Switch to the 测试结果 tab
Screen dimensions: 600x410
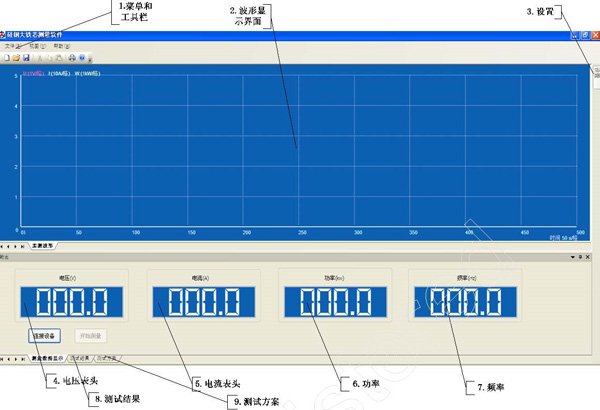pos(78,357)
